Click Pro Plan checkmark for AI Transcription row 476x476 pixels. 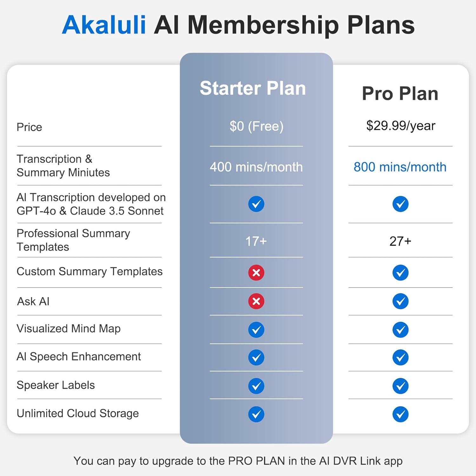click(x=400, y=204)
